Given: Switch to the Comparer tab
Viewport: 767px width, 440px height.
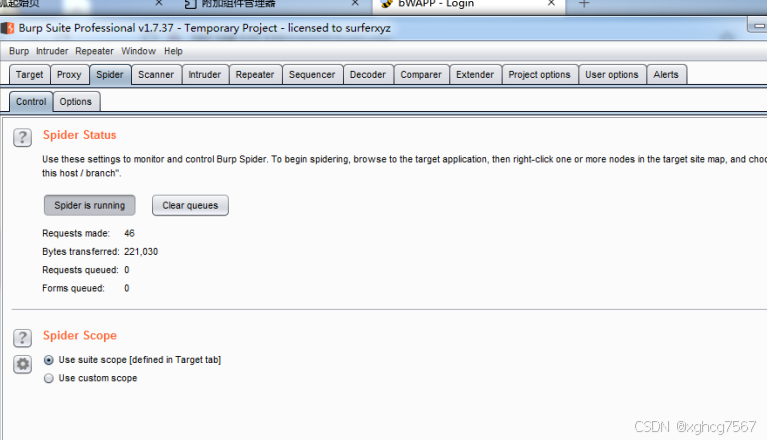Looking at the screenshot, I should 421,75.
